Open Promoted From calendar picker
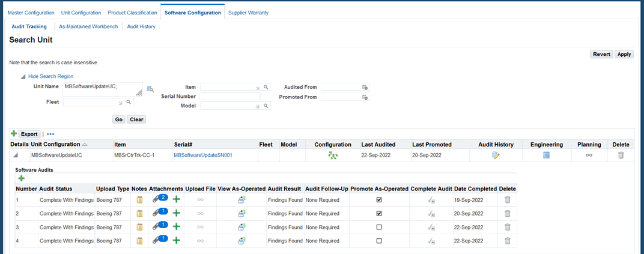 point(365,97)
